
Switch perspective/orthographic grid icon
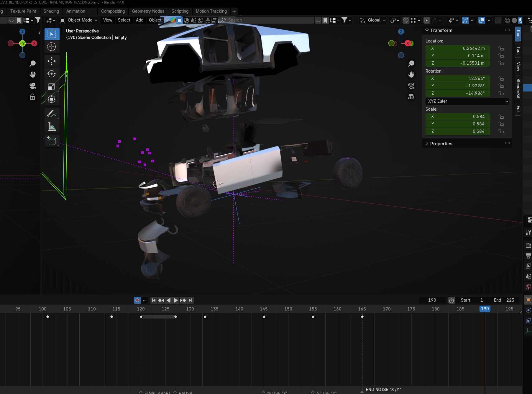pos(411,97)
